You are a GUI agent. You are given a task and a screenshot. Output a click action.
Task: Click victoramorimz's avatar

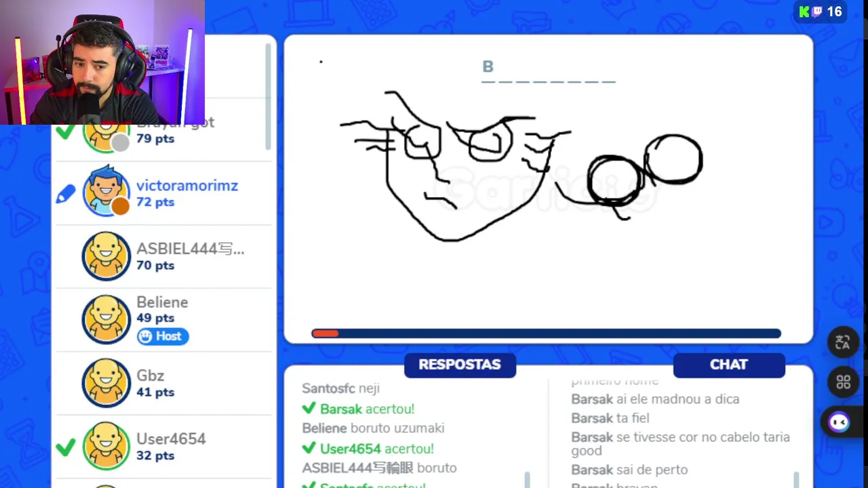[x=106, y=192]
